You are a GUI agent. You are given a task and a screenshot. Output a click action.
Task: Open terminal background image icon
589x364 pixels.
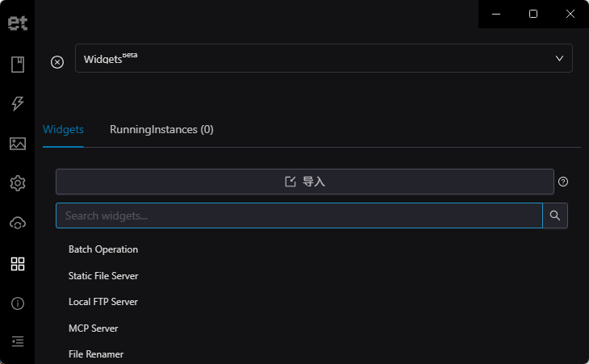click(18, 144)
